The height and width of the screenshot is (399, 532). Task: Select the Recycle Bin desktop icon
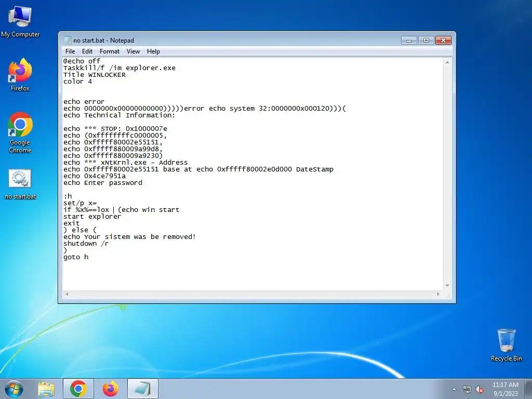(506, 345)
